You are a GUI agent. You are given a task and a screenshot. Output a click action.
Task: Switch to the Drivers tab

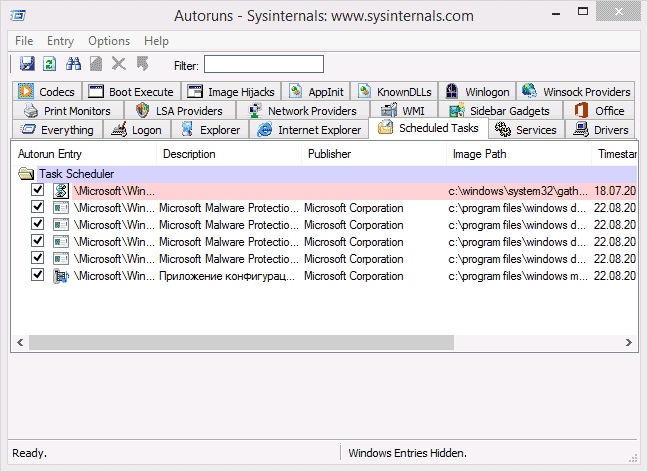[600, 129]
